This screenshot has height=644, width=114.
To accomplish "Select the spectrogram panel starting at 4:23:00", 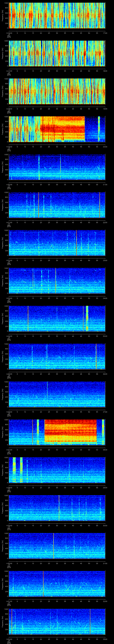I will pos(57,280).
